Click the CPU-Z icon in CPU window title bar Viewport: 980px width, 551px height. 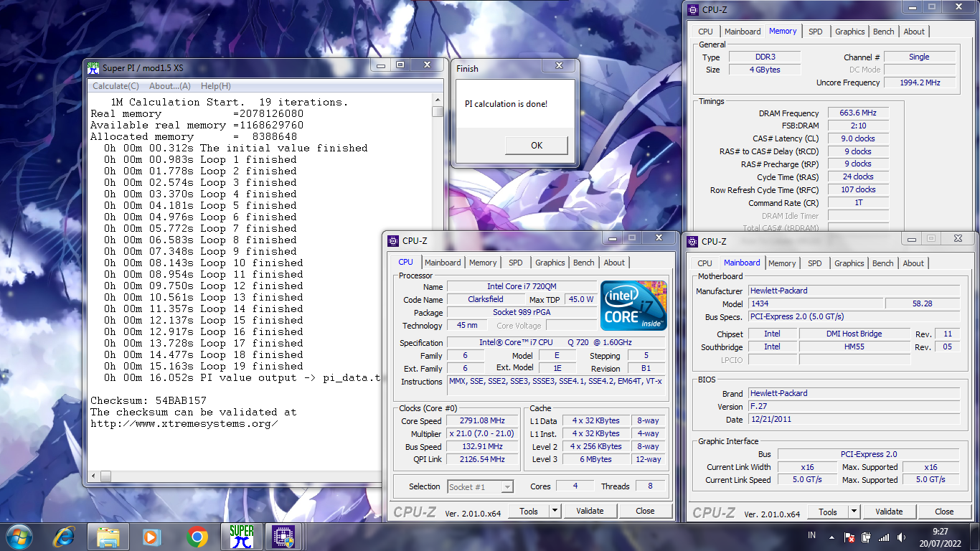click(x=393, y=241)
